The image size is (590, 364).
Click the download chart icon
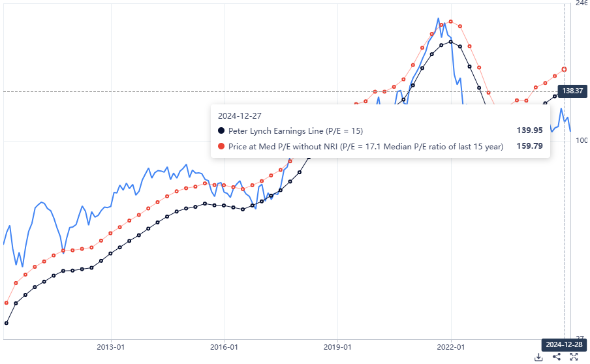(538, 357)
